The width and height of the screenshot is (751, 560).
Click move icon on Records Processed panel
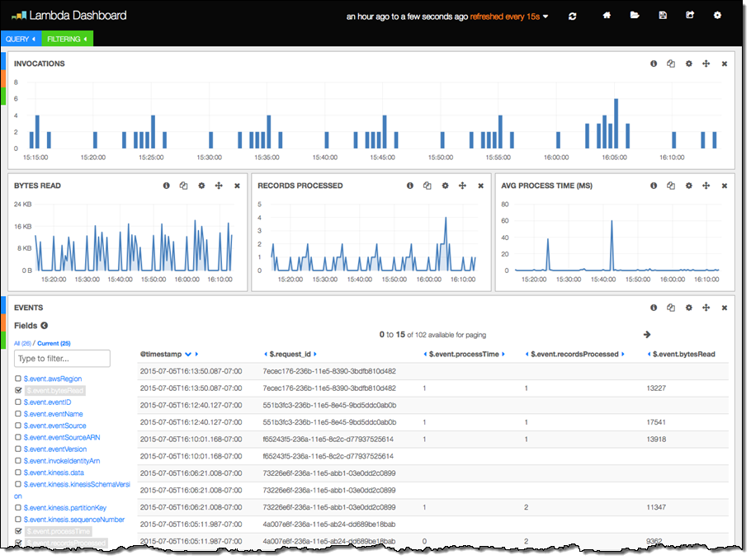(x=463, y=186)
